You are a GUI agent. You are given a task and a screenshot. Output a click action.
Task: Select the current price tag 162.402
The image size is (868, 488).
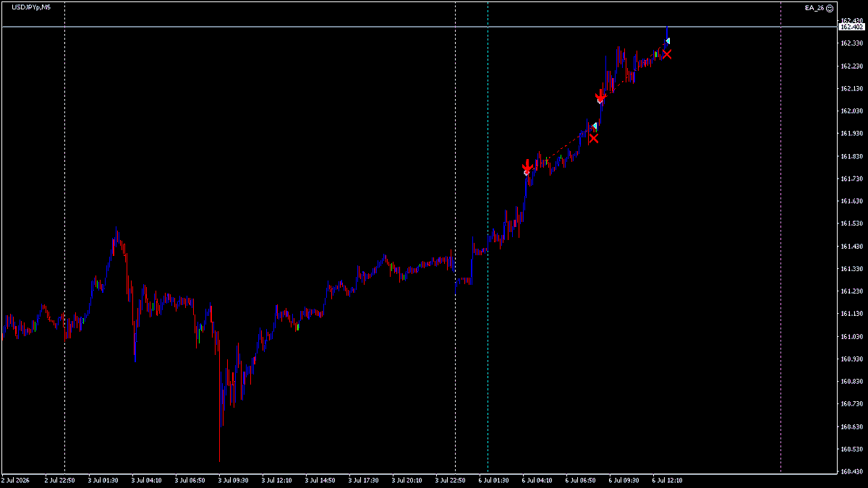point(851,27)
